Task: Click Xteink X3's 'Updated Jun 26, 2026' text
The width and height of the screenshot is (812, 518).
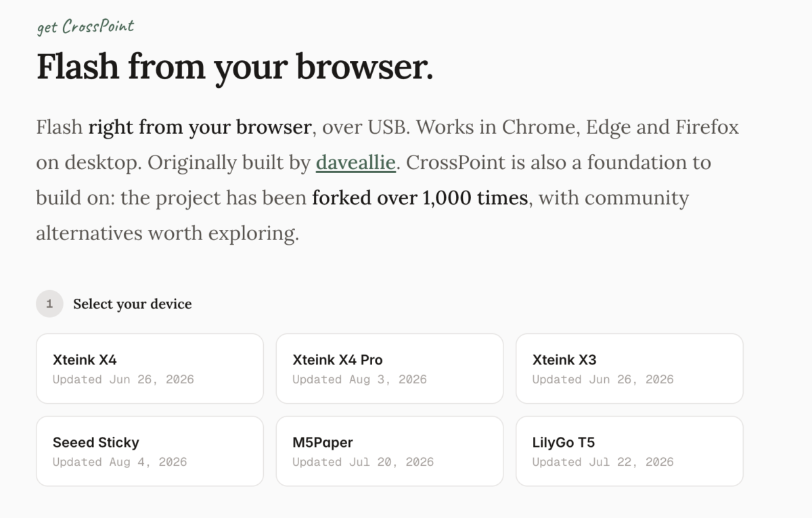Action: coord(603,379)
